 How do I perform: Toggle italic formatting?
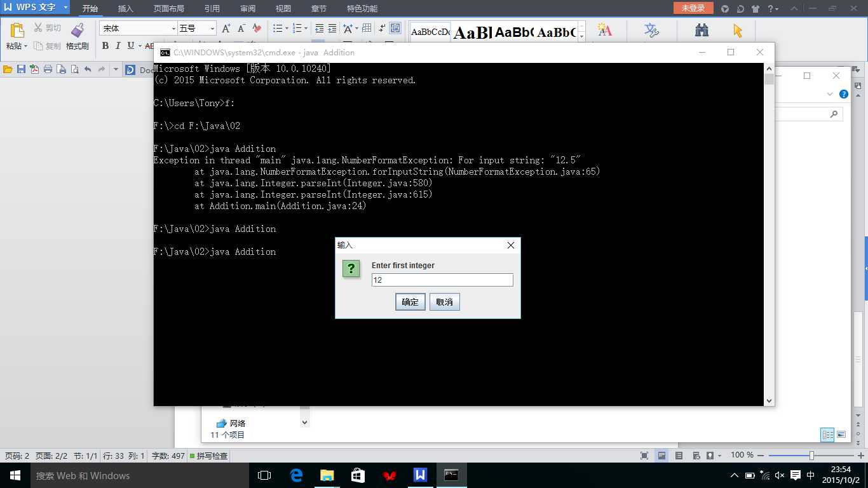click(118, 46)
